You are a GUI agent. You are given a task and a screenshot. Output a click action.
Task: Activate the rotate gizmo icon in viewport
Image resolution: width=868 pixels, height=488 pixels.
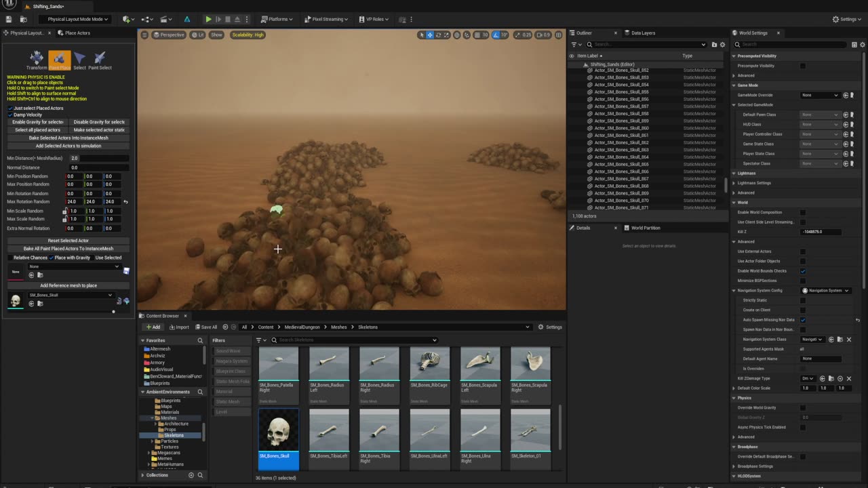tap(438, 35)
